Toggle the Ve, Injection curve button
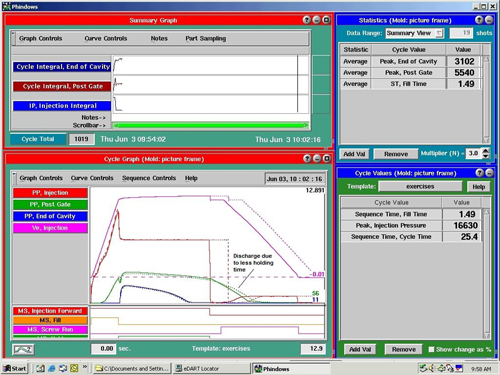Image resolution: width=500 pixels, height=375 pixels. pyautogui.click(x=50, y=228)
